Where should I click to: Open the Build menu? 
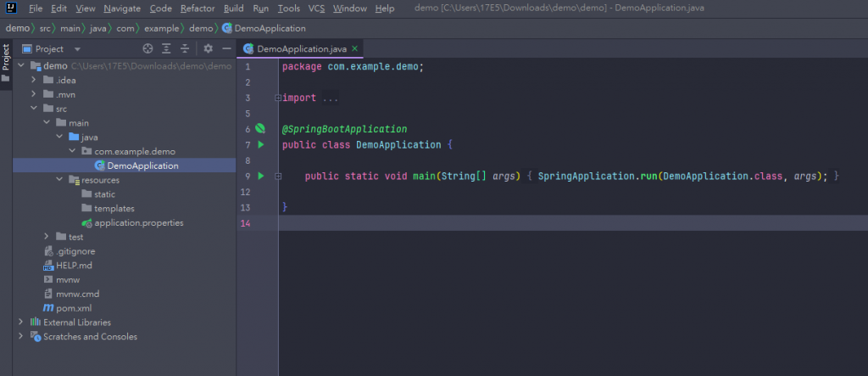point(234,8)
